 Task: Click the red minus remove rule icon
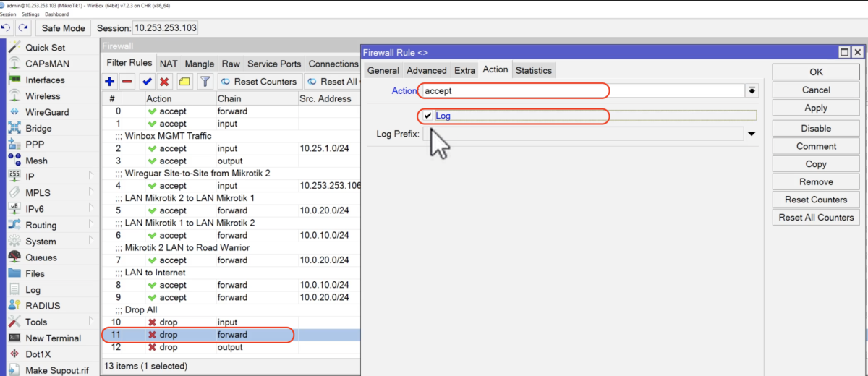pyautogui.click(x=127, y=82)
